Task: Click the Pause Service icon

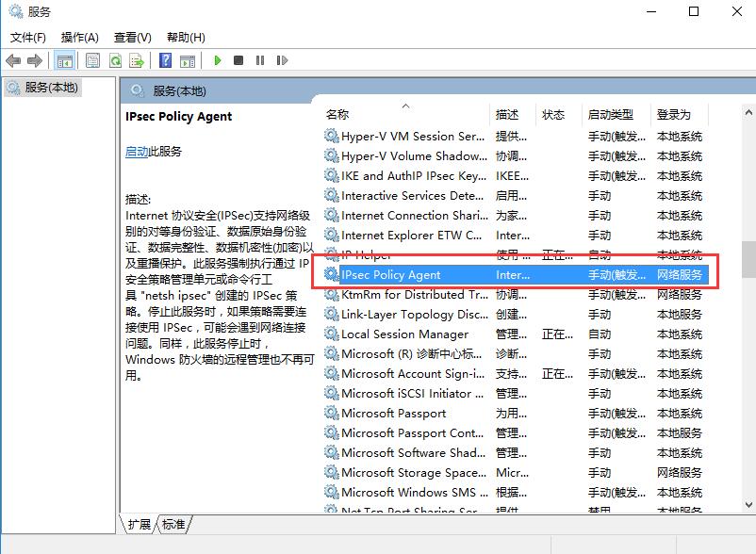Action: click(x=260, y=60)
